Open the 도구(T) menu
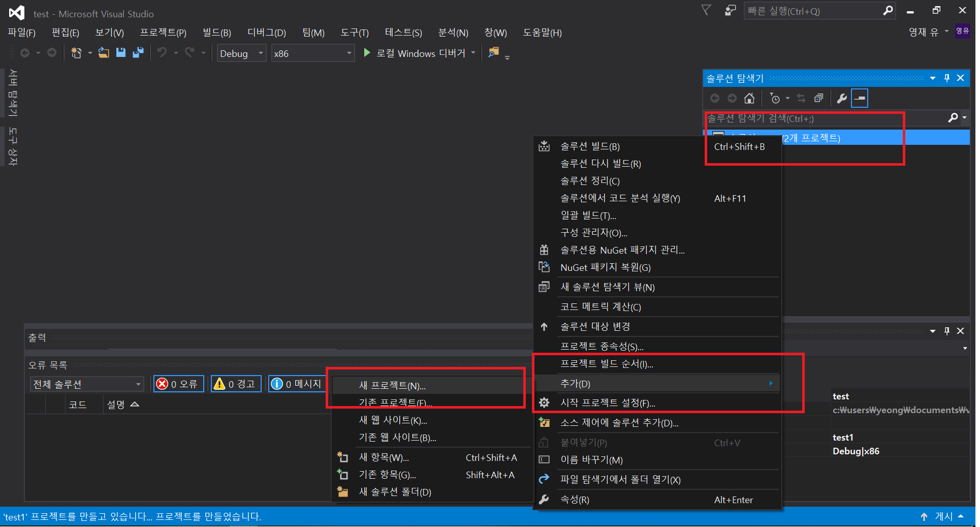Viewport: 980px width, 527px height. click(x=355, y=33)
